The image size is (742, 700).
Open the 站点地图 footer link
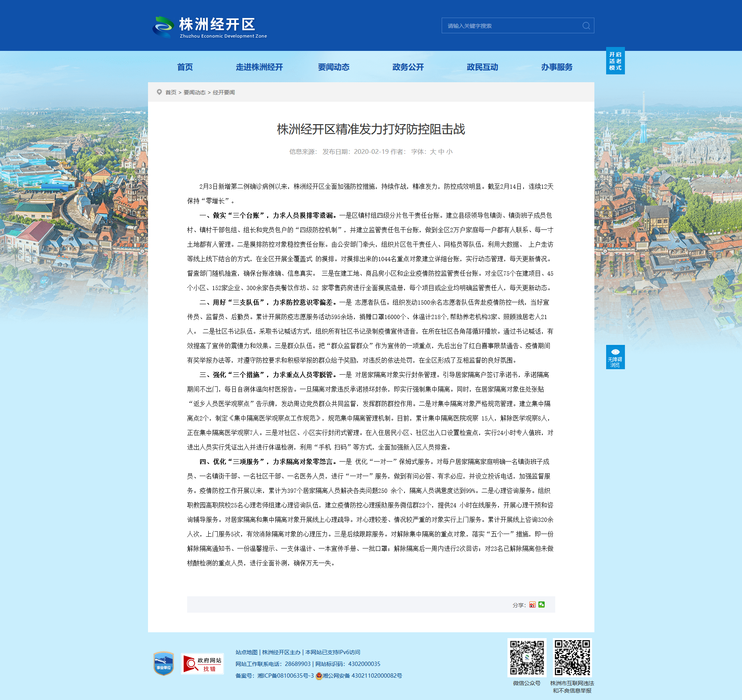coord(247,652)
